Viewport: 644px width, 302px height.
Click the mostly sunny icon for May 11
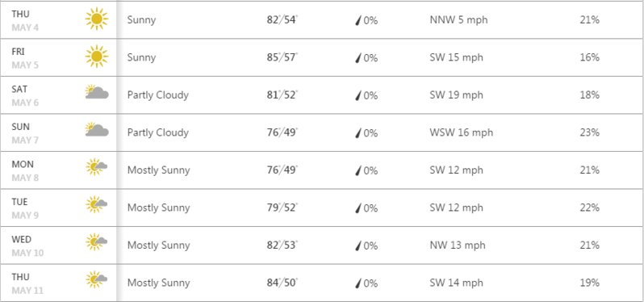coord(97,279)
